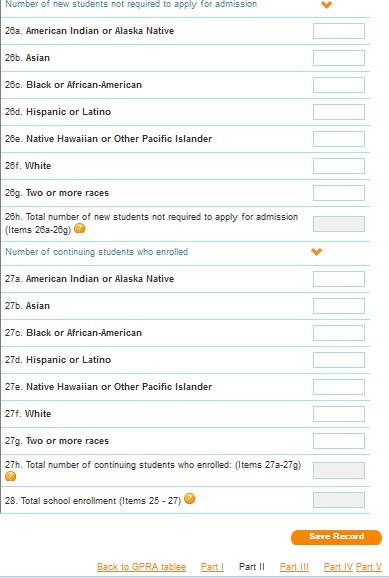
Task: Open help icon for item 27h total
Action: (10, 476)
